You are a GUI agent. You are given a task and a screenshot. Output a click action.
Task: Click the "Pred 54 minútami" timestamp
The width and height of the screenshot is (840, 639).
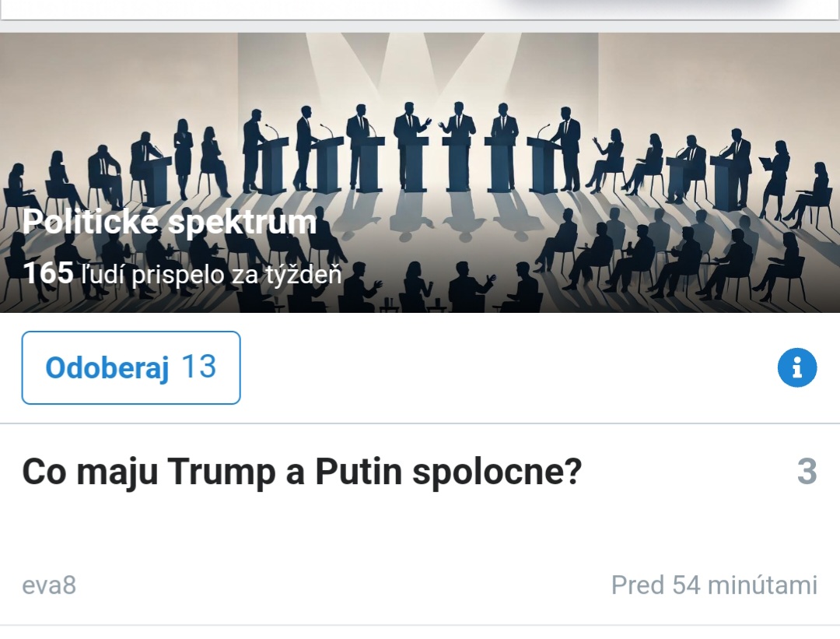(x=714, y=585)
